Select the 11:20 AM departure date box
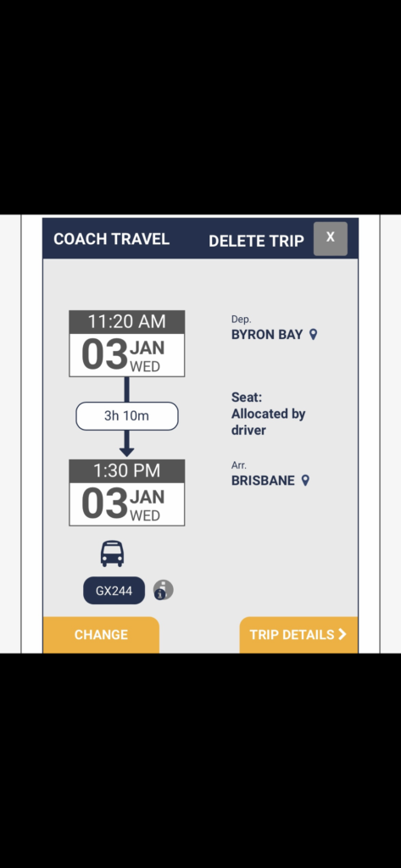This screenshot has width=401, height=868. click(127, 344)
